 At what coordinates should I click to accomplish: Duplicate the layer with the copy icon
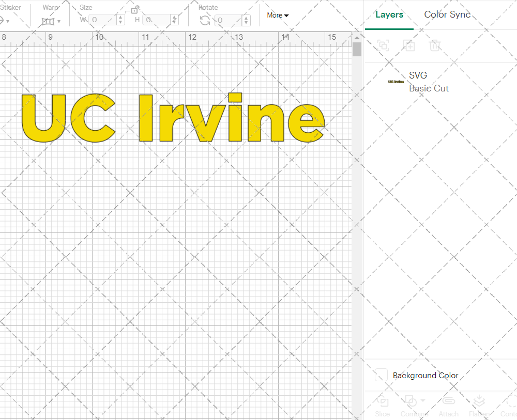coord(409,45)
